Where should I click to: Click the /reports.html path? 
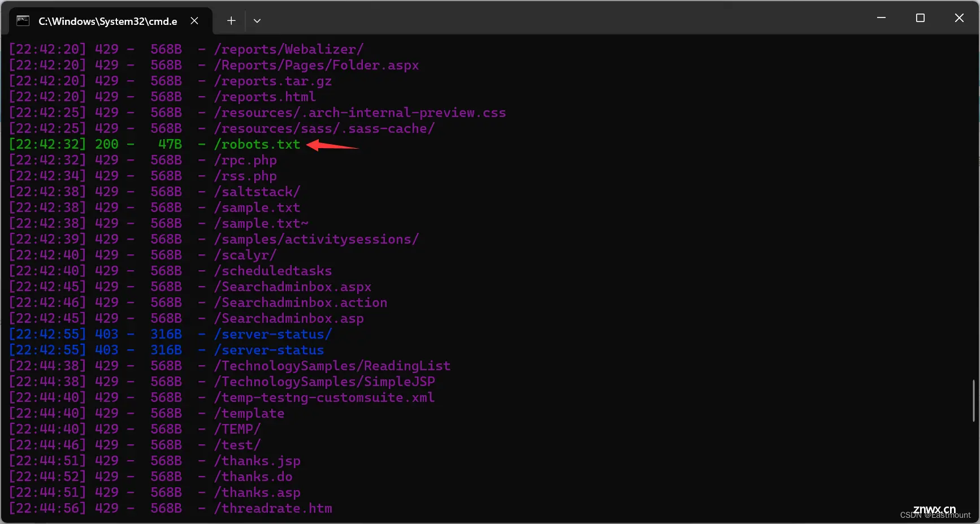265,97
